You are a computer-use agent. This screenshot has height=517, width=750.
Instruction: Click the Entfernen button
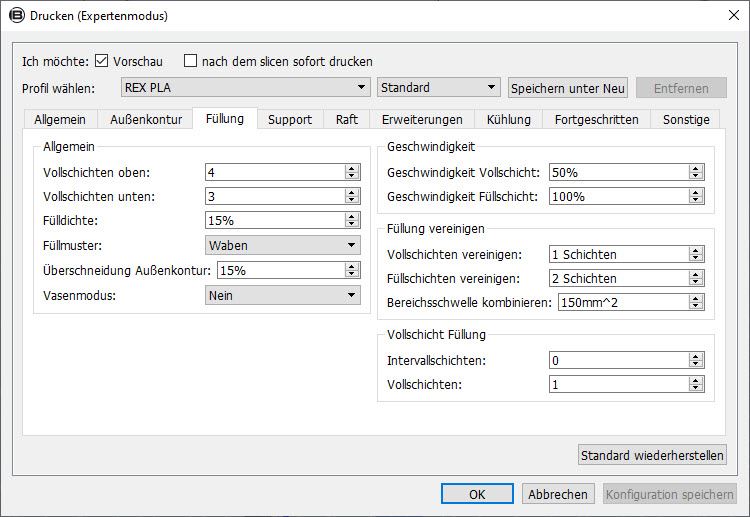click(x=681, y=88)
